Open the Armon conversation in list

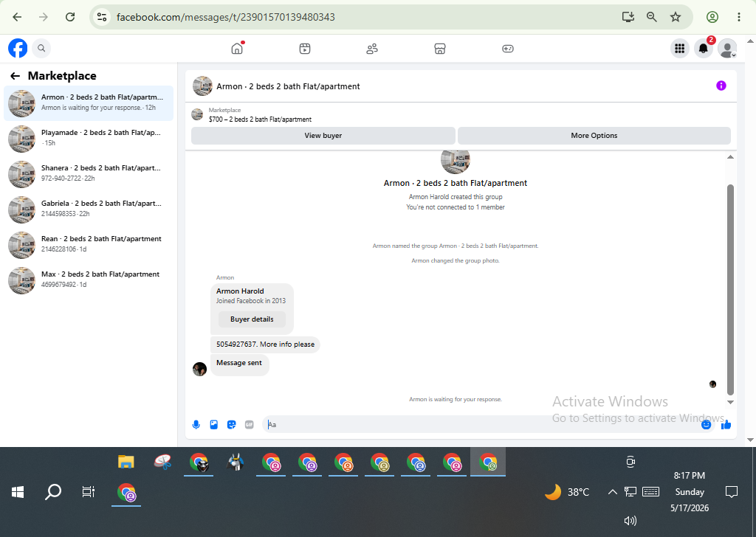coord(89,103)
